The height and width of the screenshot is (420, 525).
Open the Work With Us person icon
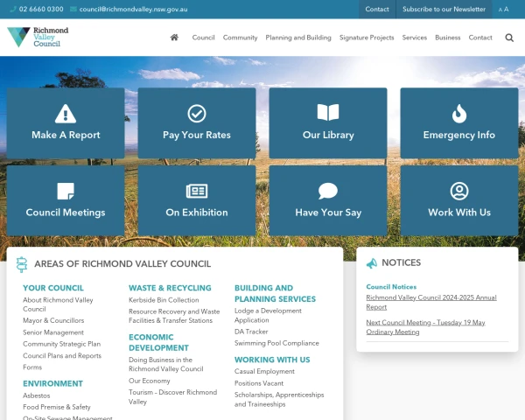(459, 191)
